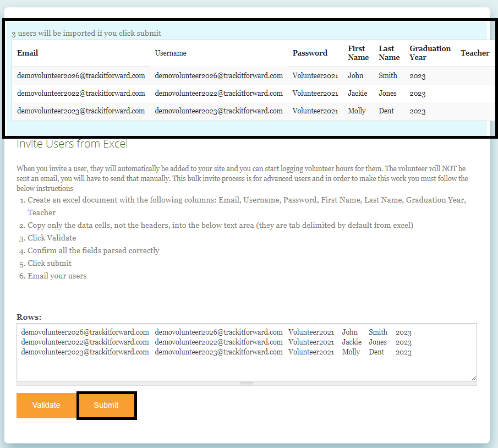The height and width of the screenshot is (448, 498).
Task: Click the textarea bottom resize handle bar
Action: [247, 384]
